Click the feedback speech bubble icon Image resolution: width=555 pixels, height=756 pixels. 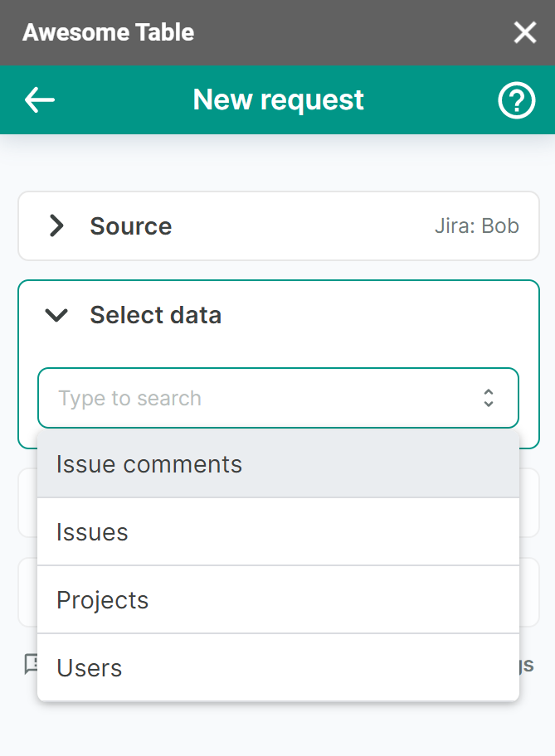point(31,663)
